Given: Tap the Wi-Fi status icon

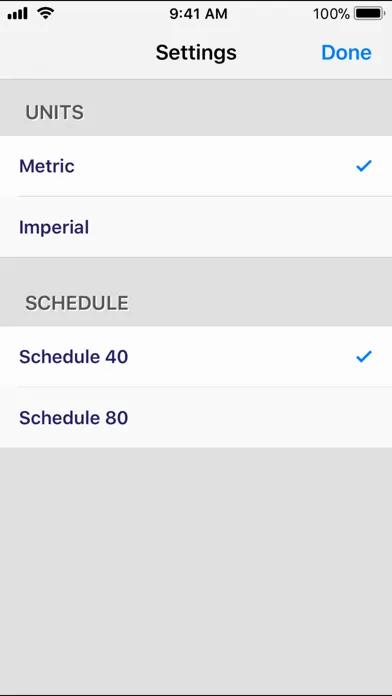Looking at the screenshot, I should 45,13.
